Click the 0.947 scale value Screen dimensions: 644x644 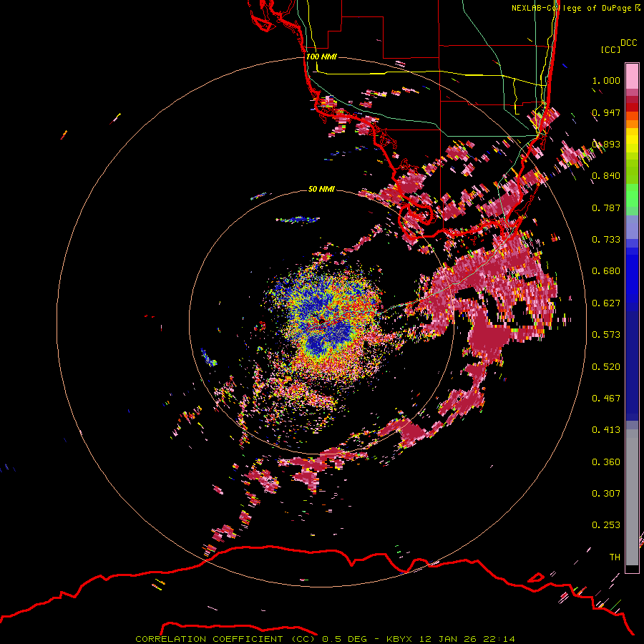[606, 112]
